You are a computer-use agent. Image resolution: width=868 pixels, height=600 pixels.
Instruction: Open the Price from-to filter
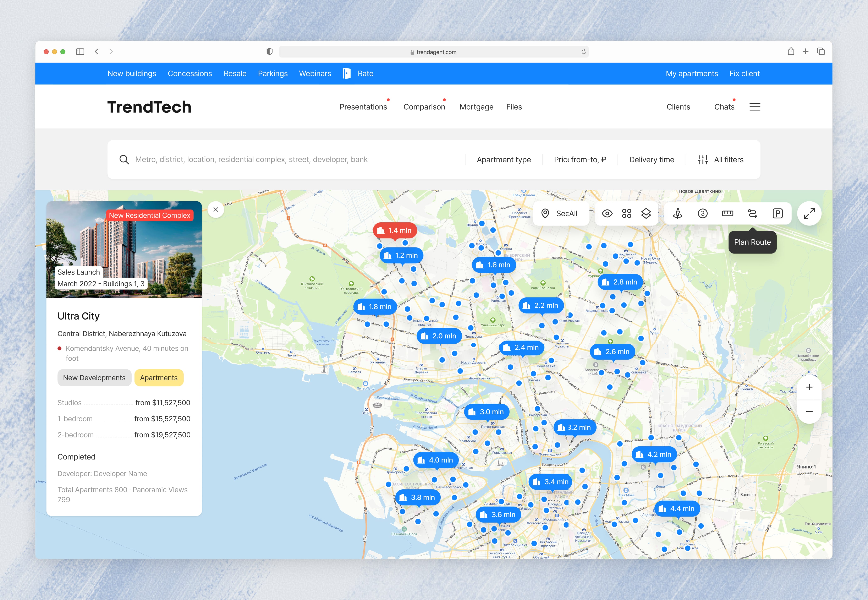[x=580, y=159]
